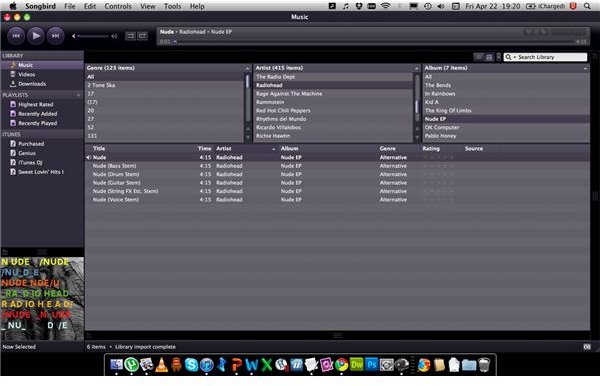Open the Tools menu
Viewport: 600px width, 386px height.
coord(173,6)
